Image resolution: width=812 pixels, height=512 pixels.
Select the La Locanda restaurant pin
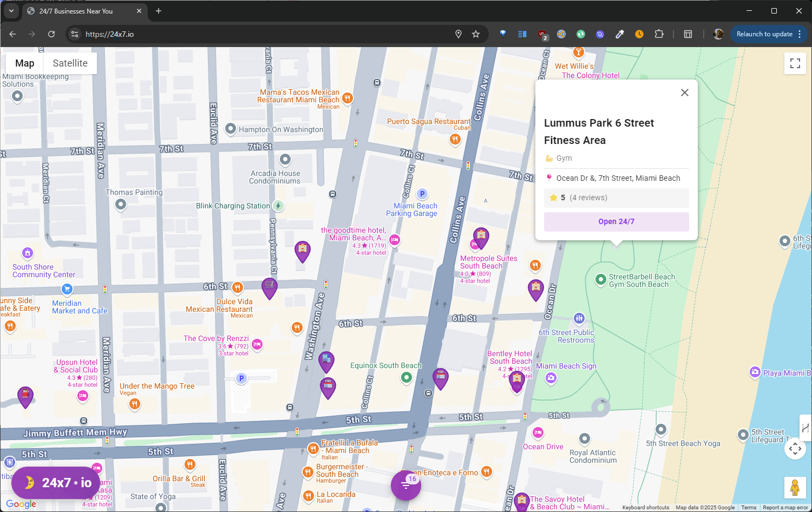tap(309, 496)
